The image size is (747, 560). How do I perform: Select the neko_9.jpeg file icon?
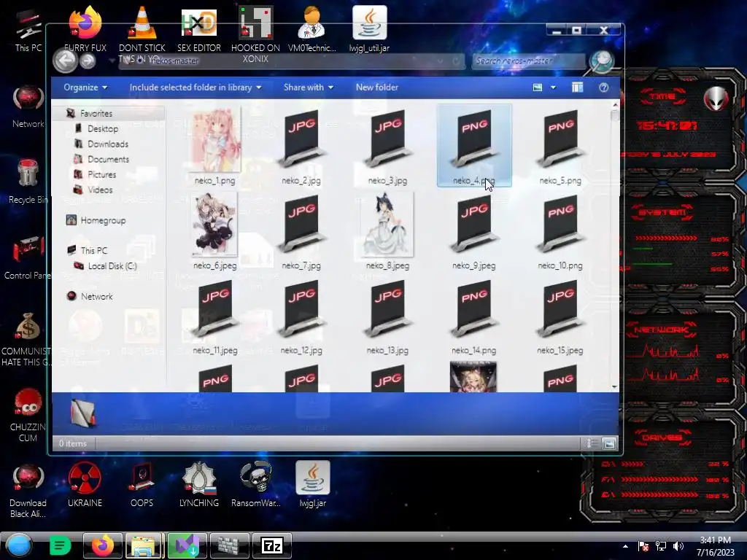click(x=474, y=224)
